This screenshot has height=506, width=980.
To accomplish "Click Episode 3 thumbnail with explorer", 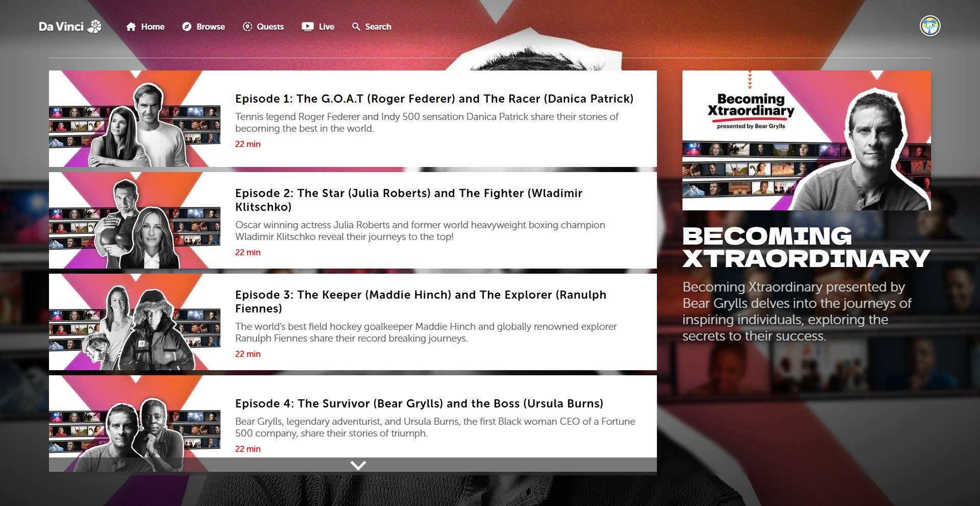I will [x=135, y=322].
